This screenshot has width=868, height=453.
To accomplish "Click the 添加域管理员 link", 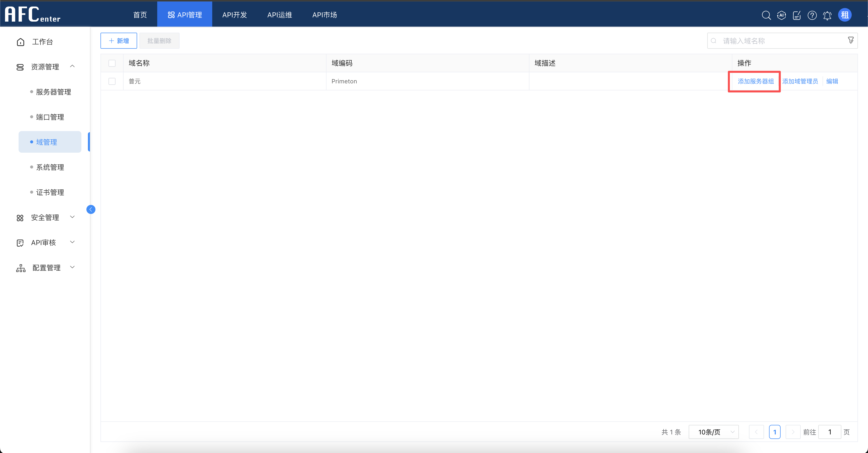I will 800,82.
